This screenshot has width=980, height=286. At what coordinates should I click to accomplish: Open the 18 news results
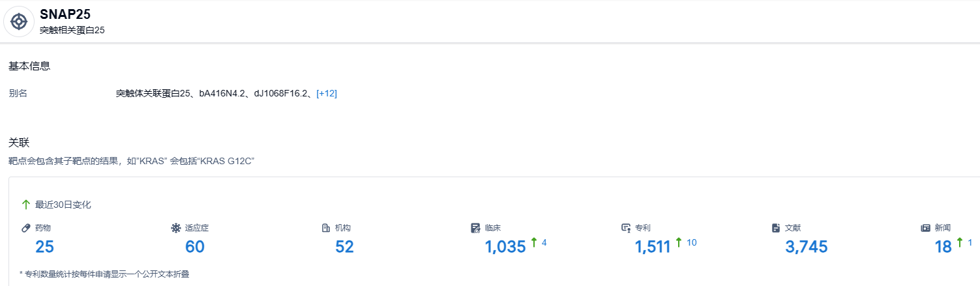943,247
